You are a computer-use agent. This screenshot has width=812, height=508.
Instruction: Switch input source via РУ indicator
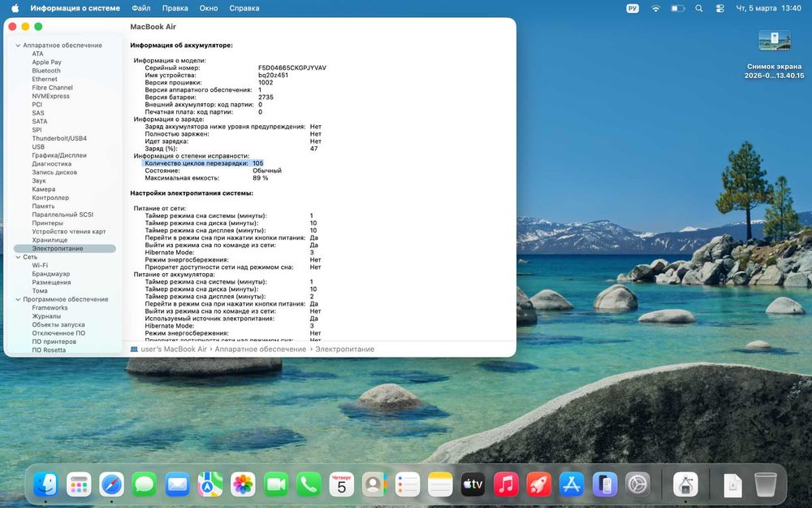633,8
